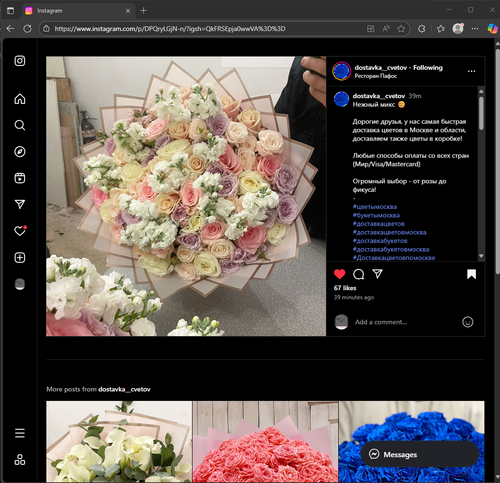Open a new browser tab

(143, 11)
